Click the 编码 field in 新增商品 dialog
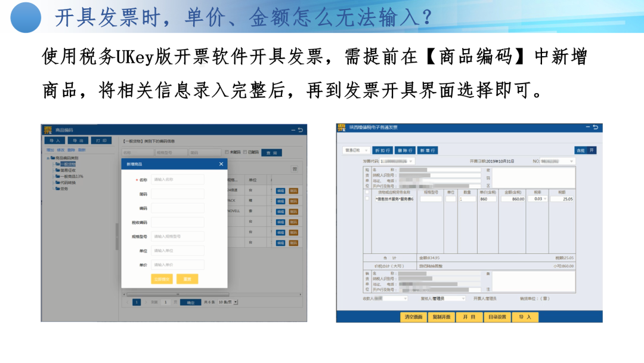 coord(178,208)
